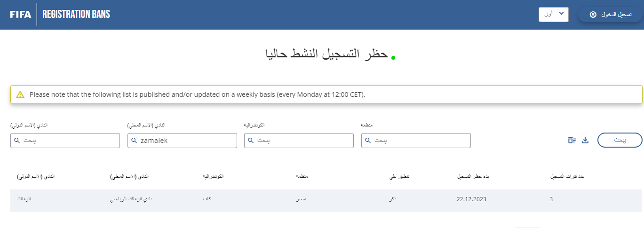The image size is (644, 228).
Task: Click the search icon in the organization field
Action: [368, 141]
